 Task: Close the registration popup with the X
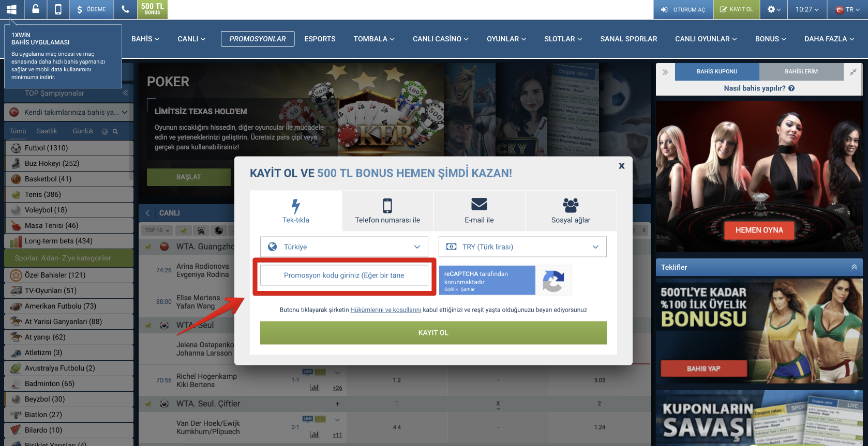click(622, 166)
